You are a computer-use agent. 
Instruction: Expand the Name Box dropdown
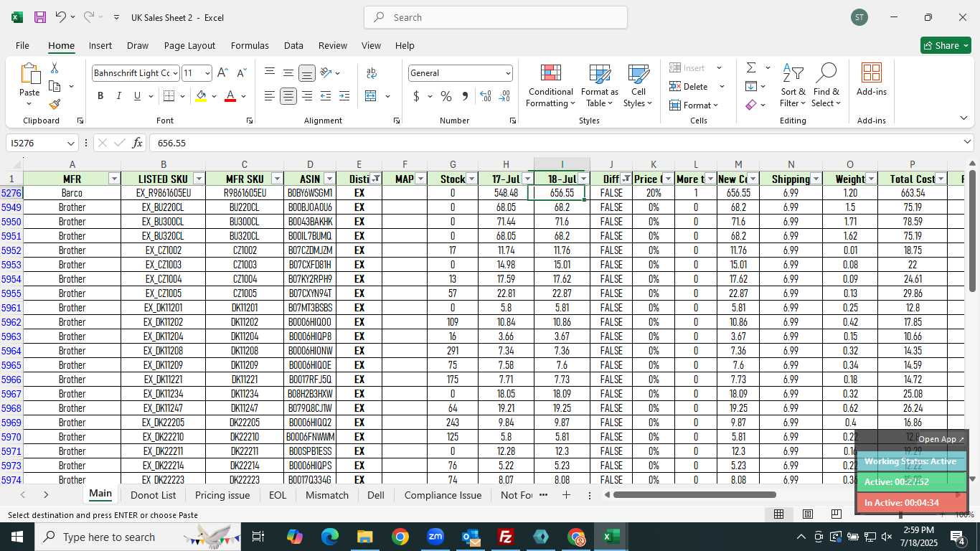click(x=70, y=143)
